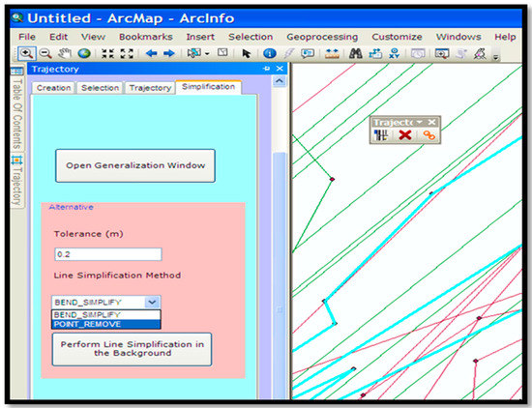Image resolution: width=532 pixels, height=408 pixels.
Task: Click the Find Route icon
Action: point(375,53)
